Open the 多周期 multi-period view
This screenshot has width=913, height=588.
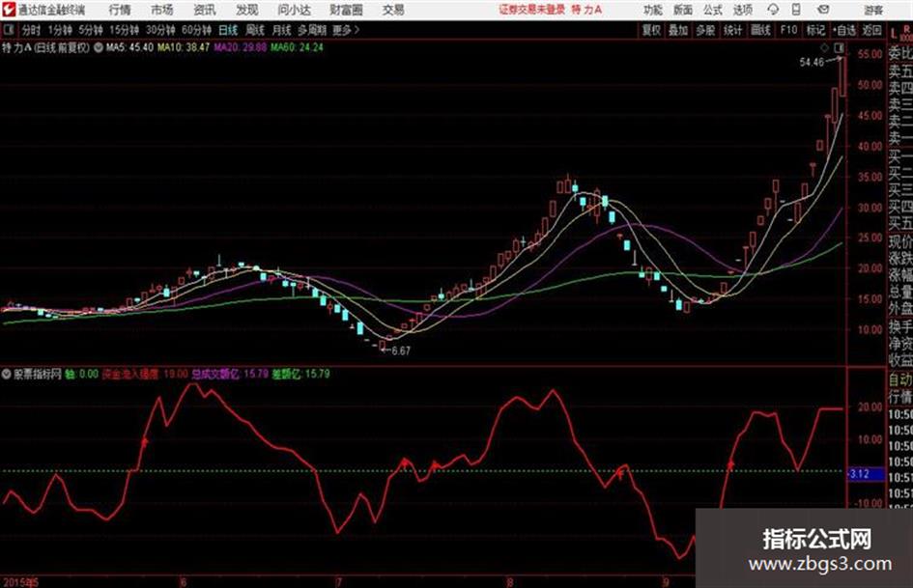(312, 30)
